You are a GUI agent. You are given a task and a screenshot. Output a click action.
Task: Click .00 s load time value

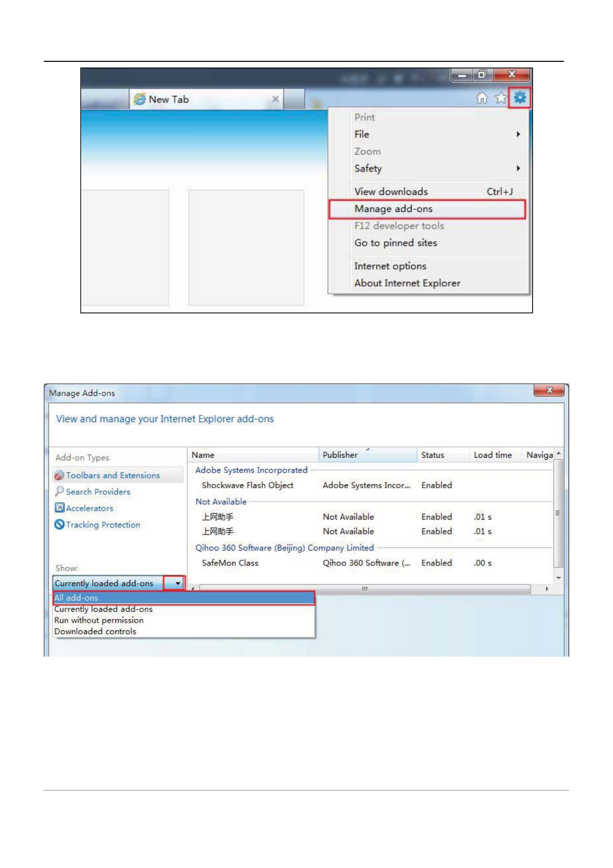pos(483,563)
